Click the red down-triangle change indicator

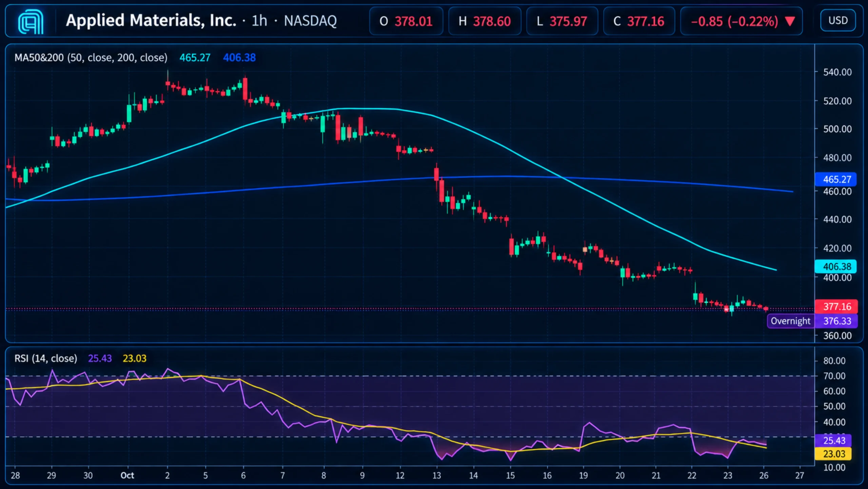(790, 21)
